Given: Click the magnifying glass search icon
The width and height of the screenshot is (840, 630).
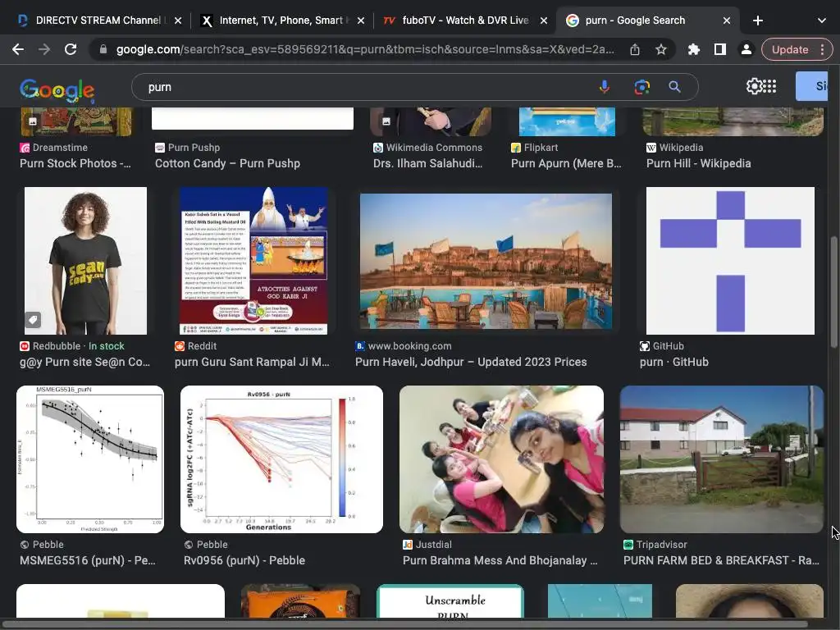Looking at the screenshot, I should (x=674, y=87).
